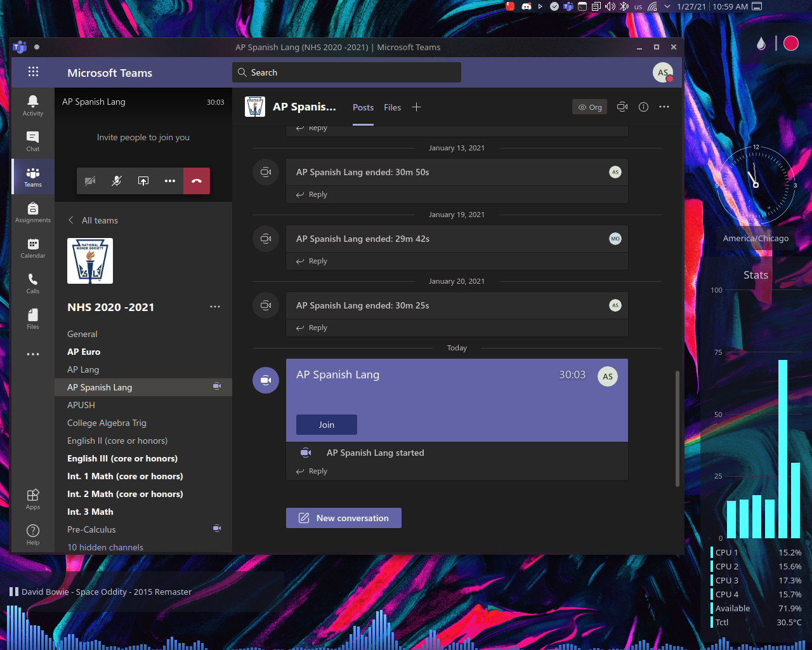
Task: Open Chat in the Teams sidebar
Action: 33,141
